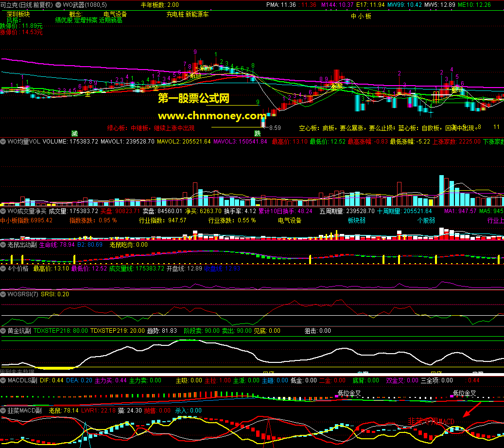Select the 中小板 label on main chart
The width and height of the screenshot is (504, 448).
click(x=361, y=17)
